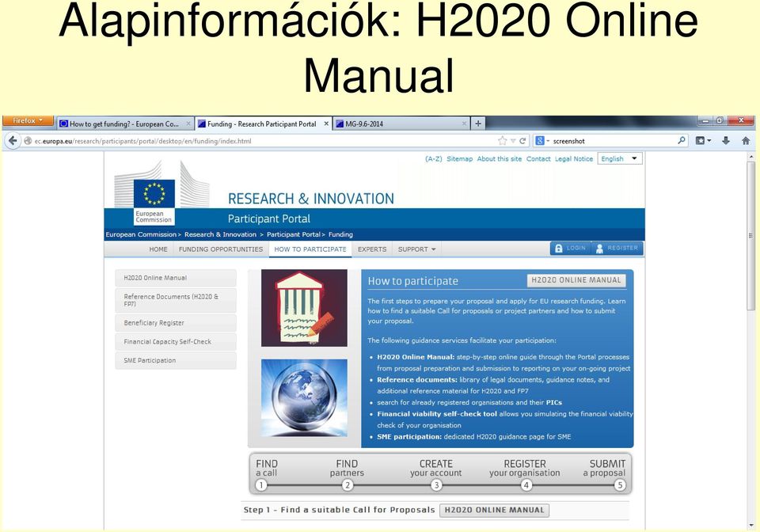Click H2020 ONLINE MANUAL button in blue panel

click(576, 280)
